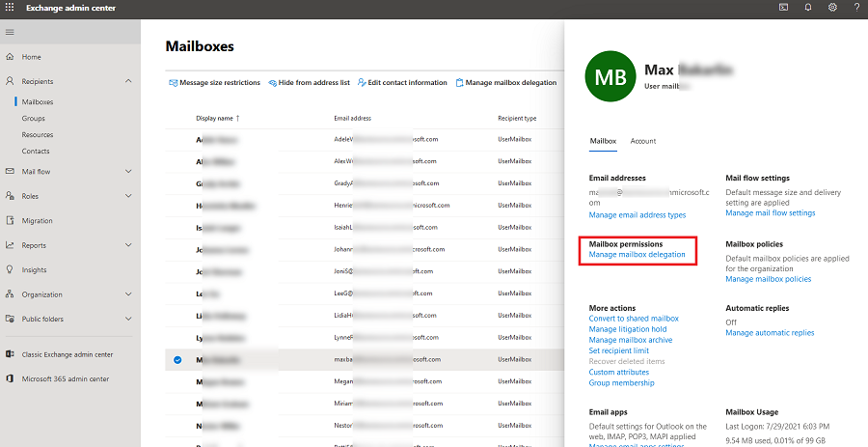Click Manage mailbox delegation link in panel
The width and height of the screenshot is (868, 447).
pos(637,254)
